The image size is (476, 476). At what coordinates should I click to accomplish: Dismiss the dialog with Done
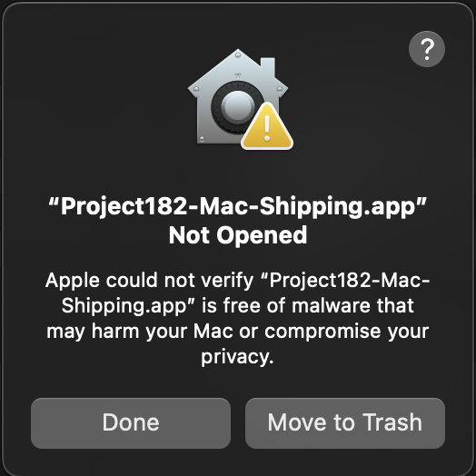point(131,423)
